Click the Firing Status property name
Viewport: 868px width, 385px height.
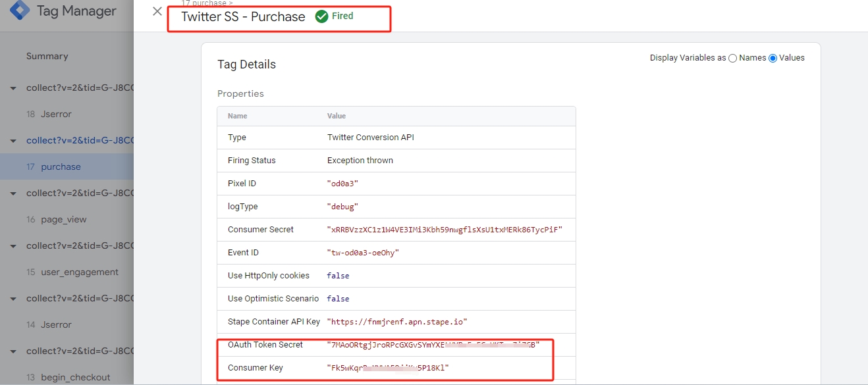[252, 161]
